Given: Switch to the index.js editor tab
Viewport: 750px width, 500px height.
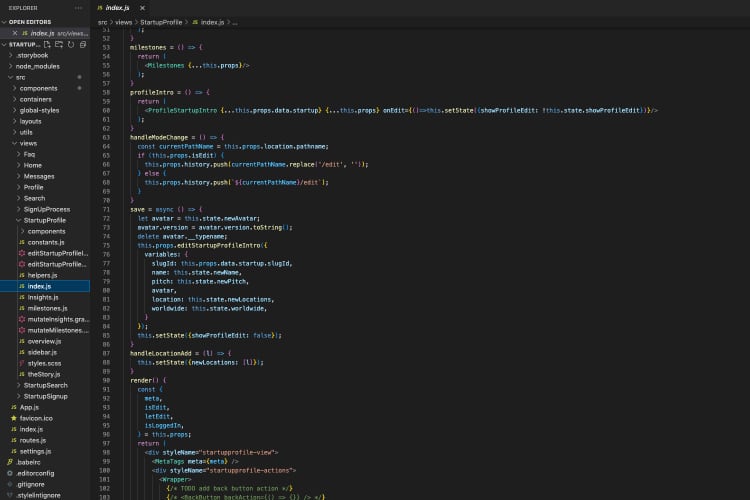Looking at the screenshot, I should [x=118, y=7].
